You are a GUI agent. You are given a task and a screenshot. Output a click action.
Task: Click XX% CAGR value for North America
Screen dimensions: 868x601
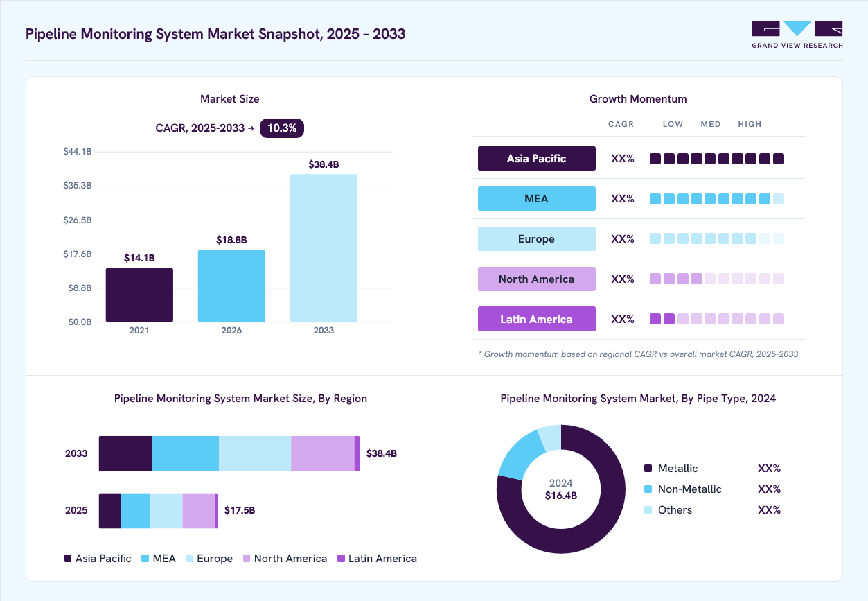pos(623,279)
